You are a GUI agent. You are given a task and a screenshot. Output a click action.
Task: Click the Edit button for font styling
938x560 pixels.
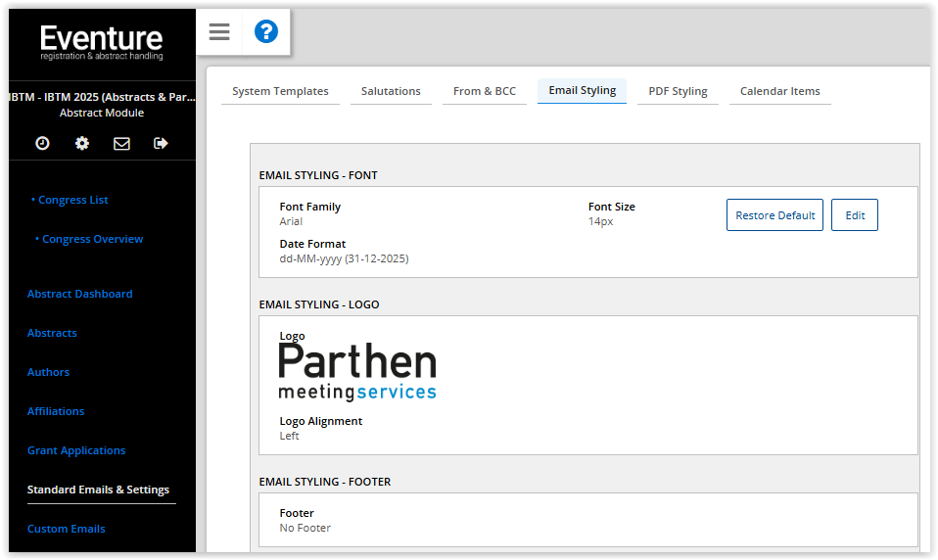(854, 214)
